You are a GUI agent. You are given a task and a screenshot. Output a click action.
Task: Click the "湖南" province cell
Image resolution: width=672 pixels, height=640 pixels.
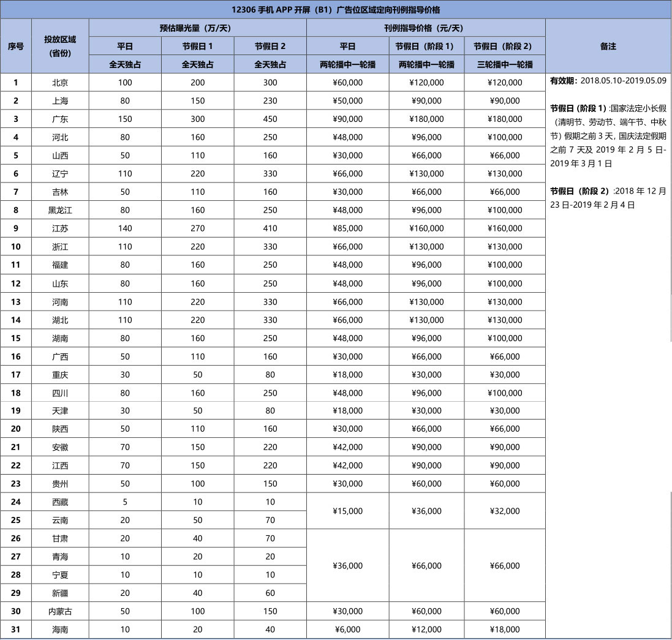60,338
